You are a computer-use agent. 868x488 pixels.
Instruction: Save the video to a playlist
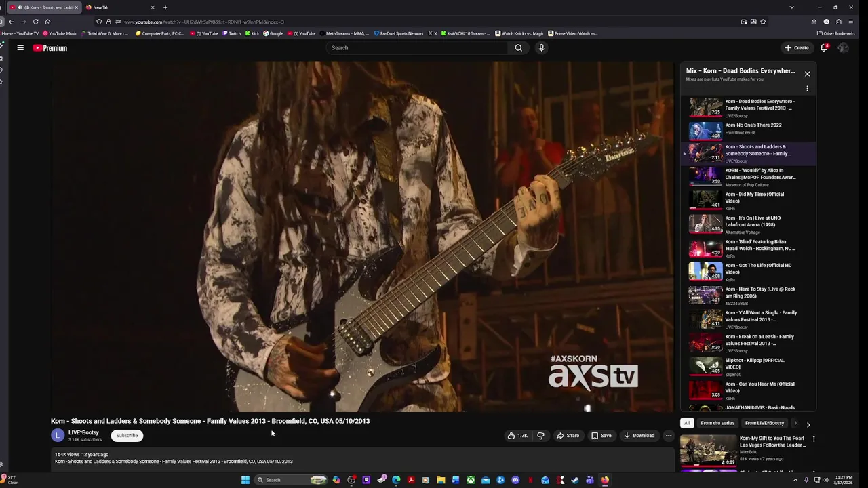coord(601,436)
